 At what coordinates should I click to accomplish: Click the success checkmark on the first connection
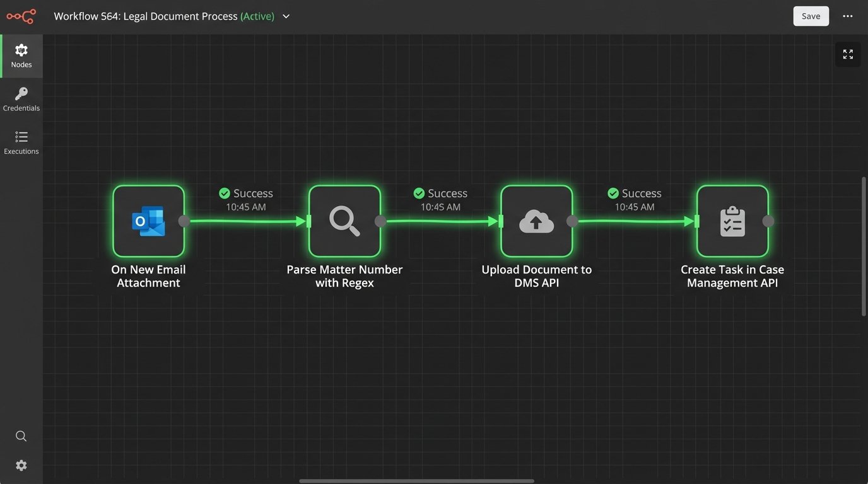tap(224, 193)
